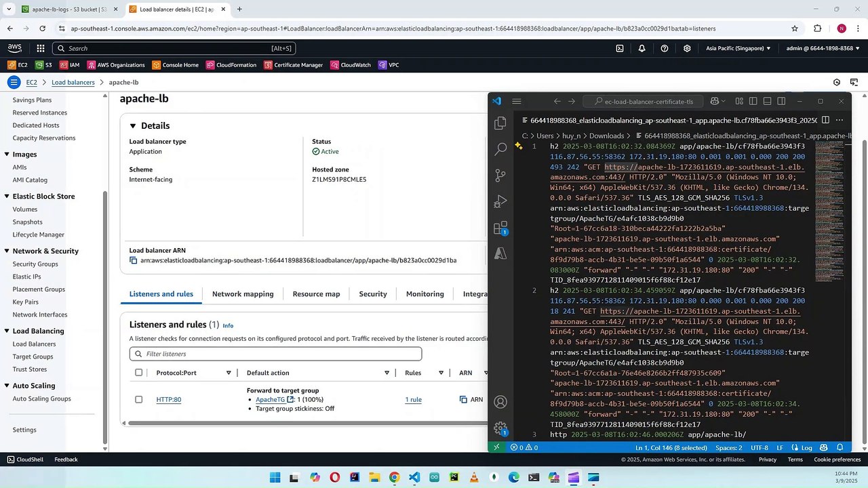Bookmark this page with the star icon

(795, 28)
